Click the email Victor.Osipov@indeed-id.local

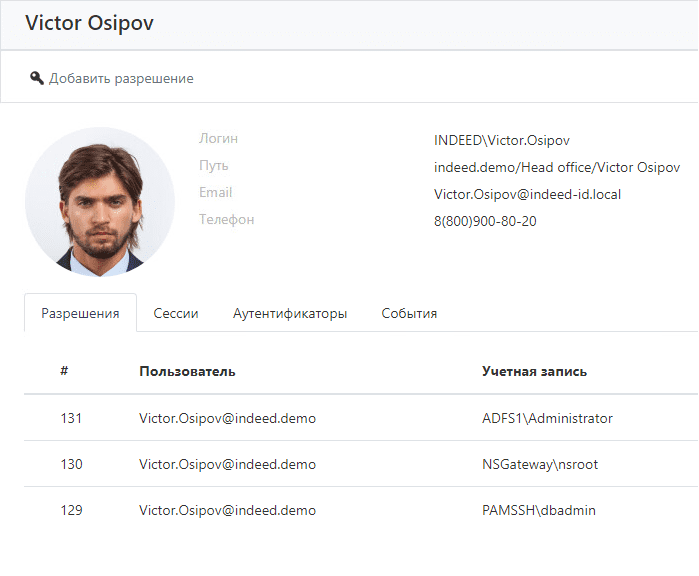click(527, 194)
